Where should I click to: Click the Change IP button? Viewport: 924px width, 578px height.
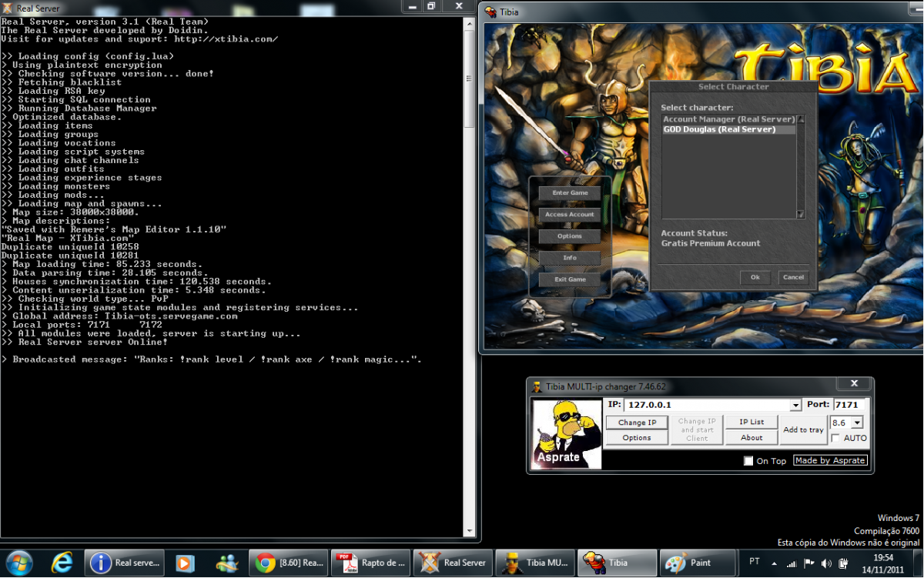tap(637, 423)
